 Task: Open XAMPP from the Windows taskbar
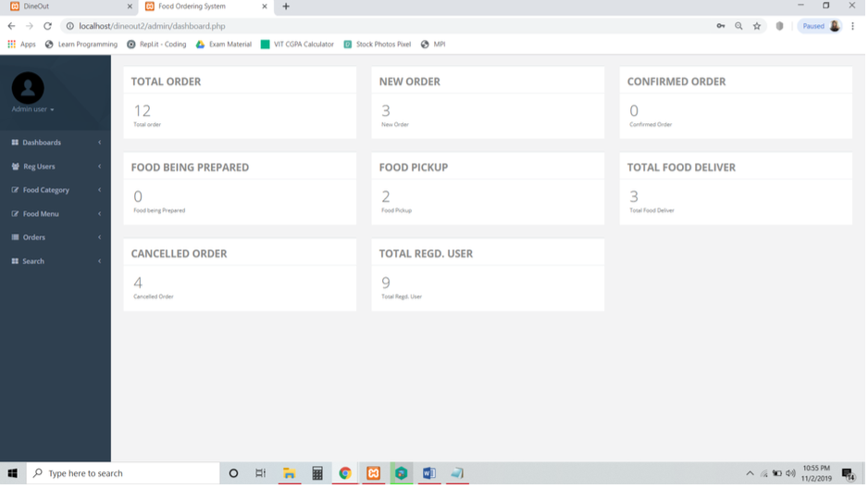tap(374, 474)
